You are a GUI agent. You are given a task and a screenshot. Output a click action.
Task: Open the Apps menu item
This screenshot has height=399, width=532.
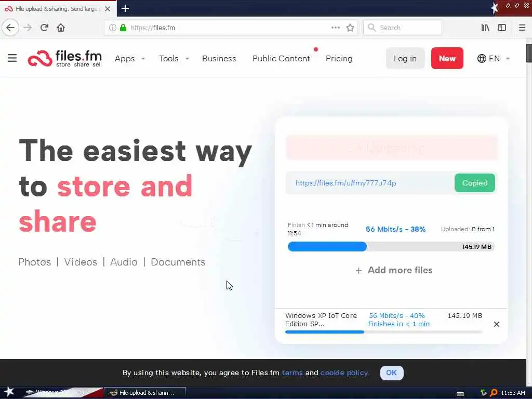[125, 59]
